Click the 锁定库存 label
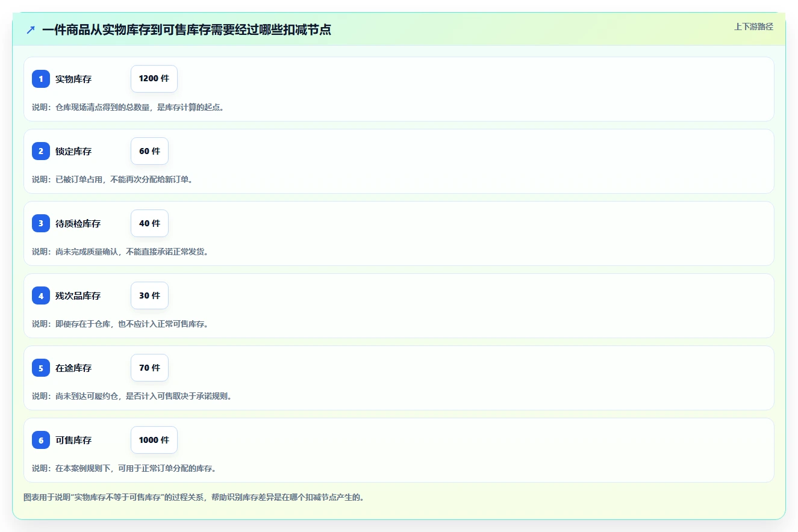The width and height of the screenshot is (798, 532). [73, 151]
